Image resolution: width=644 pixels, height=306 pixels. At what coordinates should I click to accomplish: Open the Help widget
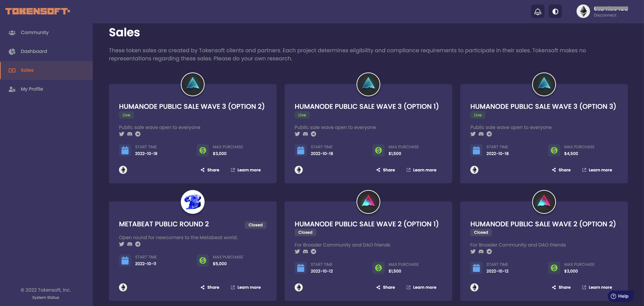point(620,296)
